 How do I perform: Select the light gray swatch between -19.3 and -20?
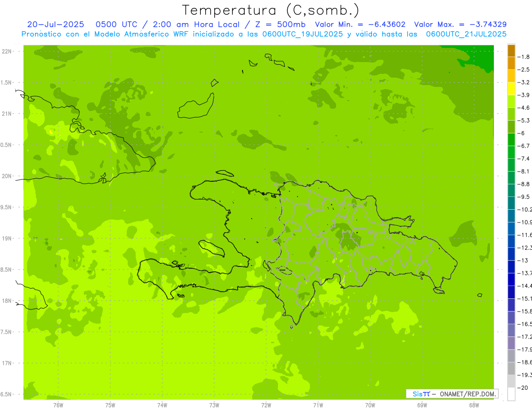512,381
